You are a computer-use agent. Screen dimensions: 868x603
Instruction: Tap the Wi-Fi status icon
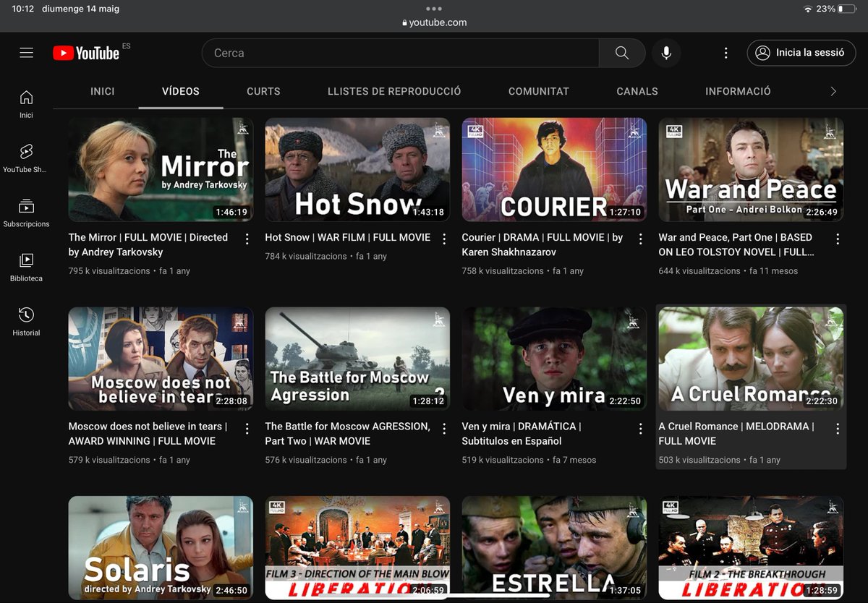pyautogui.click(x=807, y=9)
